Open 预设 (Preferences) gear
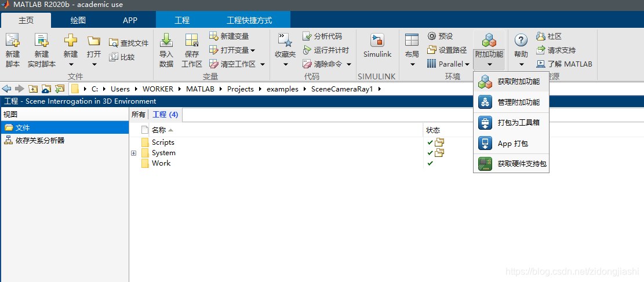644x282 pixels. pos(440,36)
